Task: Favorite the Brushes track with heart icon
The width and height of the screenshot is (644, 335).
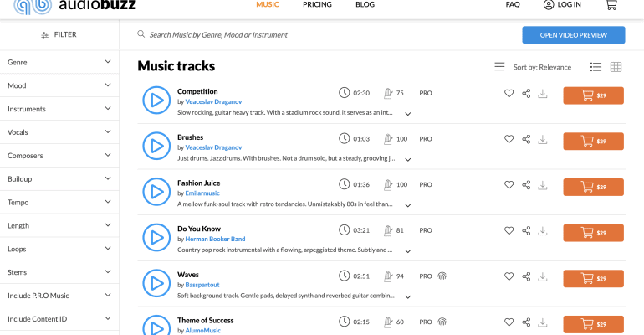Action: 509,139
